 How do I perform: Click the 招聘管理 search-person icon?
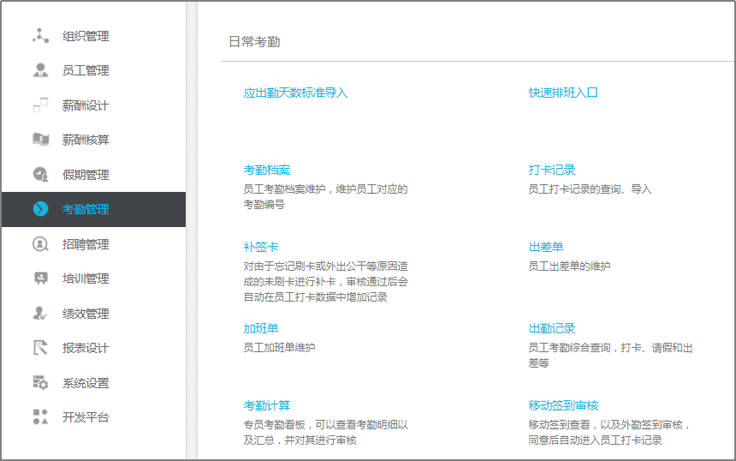tap(41, 244)
